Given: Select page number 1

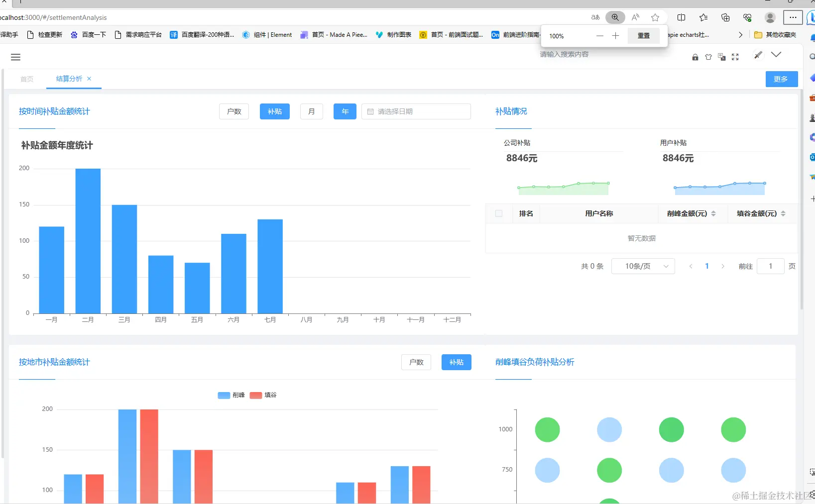Looking at the screenshot, I should pyautogui.click(x=707, y=266).
